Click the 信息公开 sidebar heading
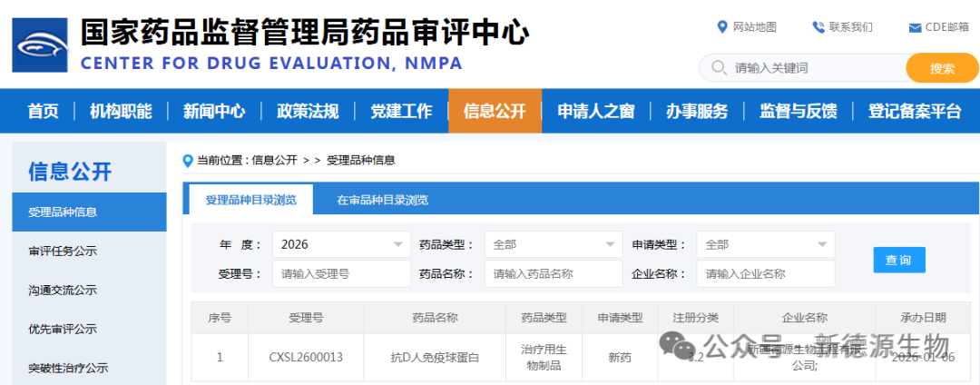The width and height of the screenshot is (980, 385). click(x=70, y=171)
